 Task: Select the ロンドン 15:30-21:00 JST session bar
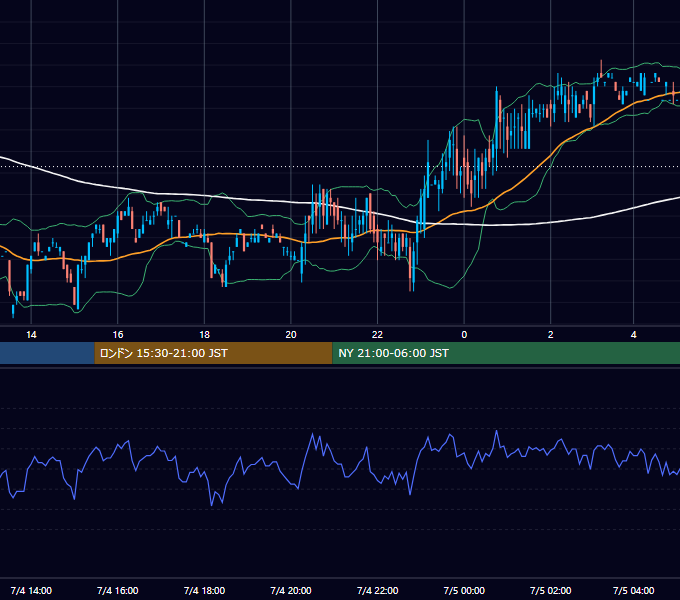click(x=213, y=353)
